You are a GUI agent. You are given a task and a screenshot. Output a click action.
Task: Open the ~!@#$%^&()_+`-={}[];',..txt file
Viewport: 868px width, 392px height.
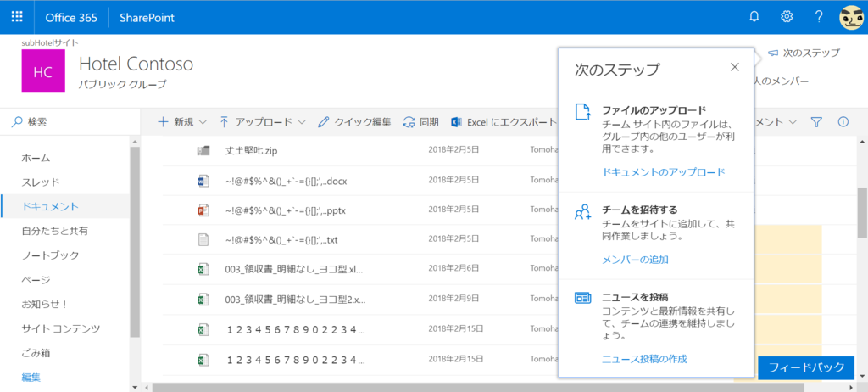(x=281, y=240)
